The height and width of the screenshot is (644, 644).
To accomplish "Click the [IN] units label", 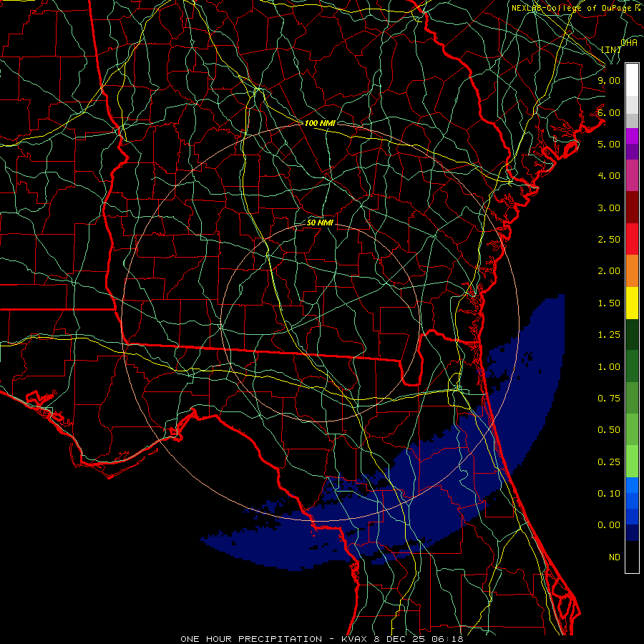I will tap(611, 49).
